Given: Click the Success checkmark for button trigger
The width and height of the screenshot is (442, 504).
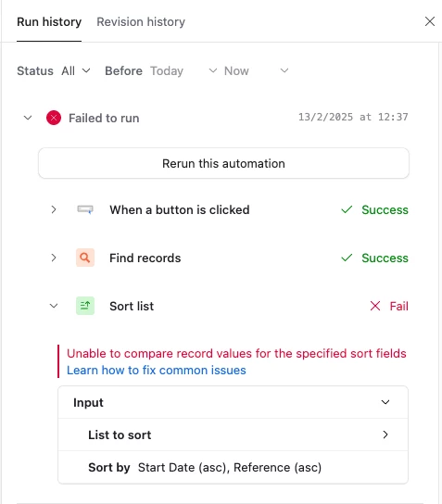Looking at the screenshot, I should click(x=347, y=210).
